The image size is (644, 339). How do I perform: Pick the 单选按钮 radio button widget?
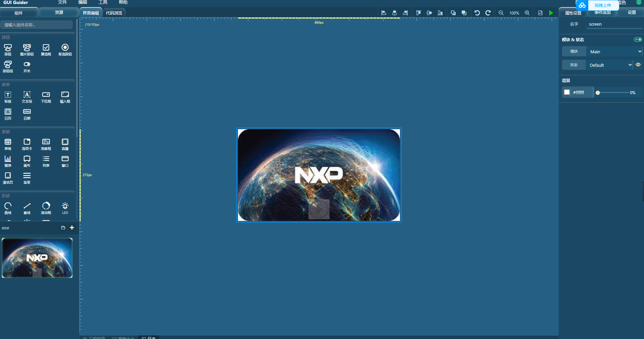65,50
